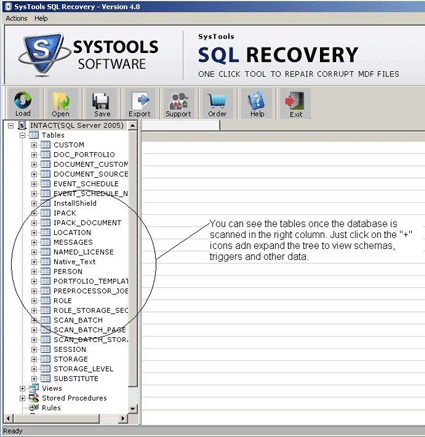
Task: Click the Help book icon
Action: click(257, 104)
